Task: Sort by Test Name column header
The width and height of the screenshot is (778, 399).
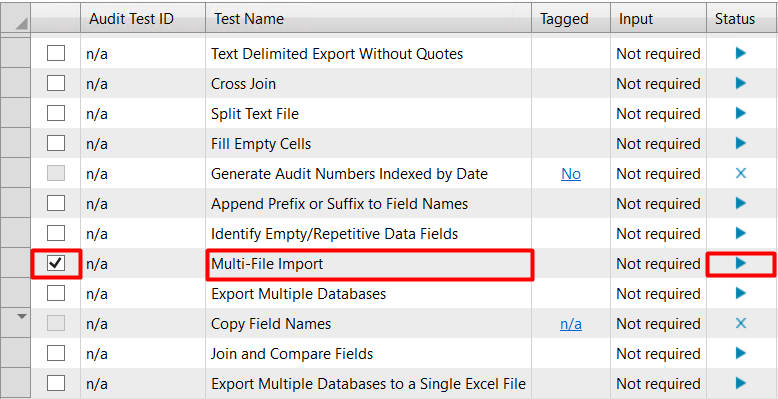Action: [368, 19]
